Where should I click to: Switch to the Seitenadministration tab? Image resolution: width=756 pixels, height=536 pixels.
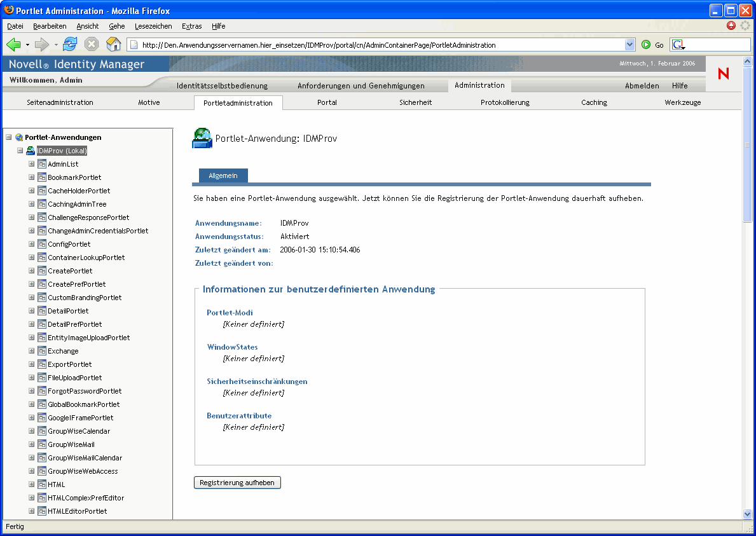coord(60,102)
